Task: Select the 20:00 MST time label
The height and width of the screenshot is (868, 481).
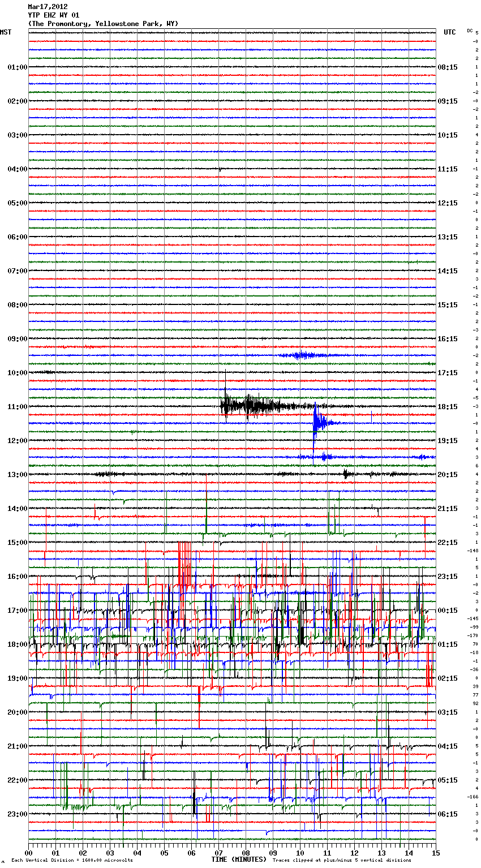Action: click(18, 712)
